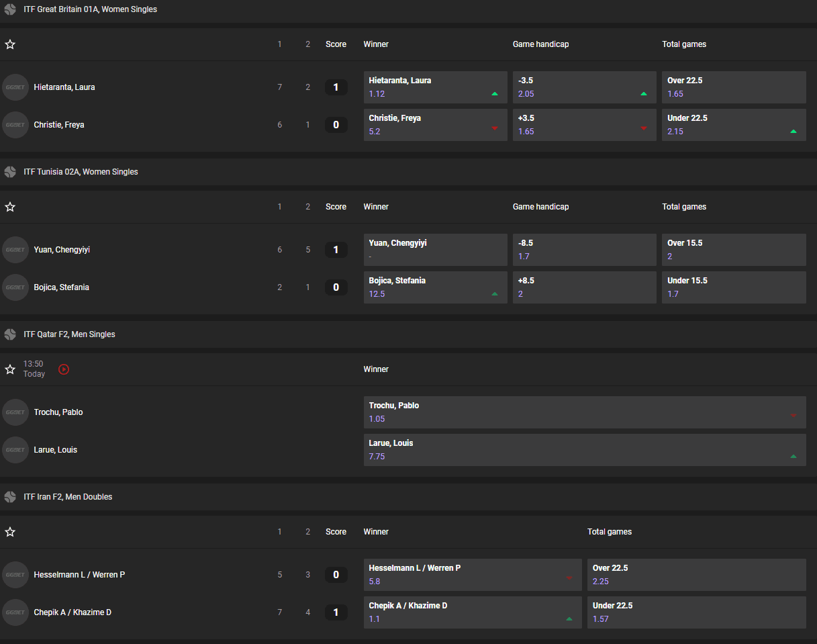Select the -3.5 game handicap at 2.05

point(585,87)
